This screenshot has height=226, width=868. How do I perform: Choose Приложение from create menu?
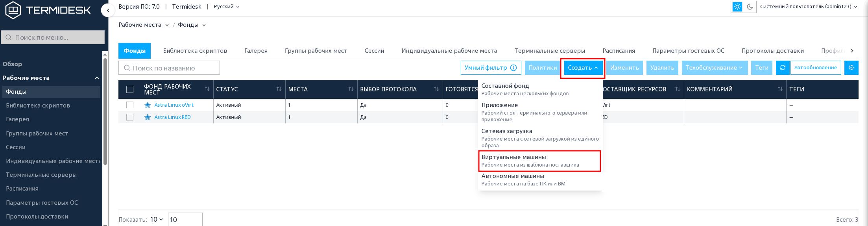point(540,112)
